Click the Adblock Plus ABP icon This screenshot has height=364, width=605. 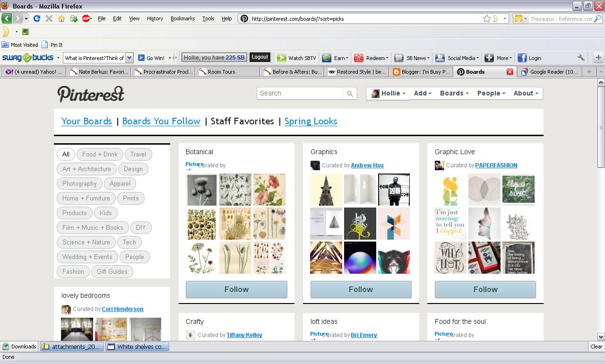click(x=86, y=18)
